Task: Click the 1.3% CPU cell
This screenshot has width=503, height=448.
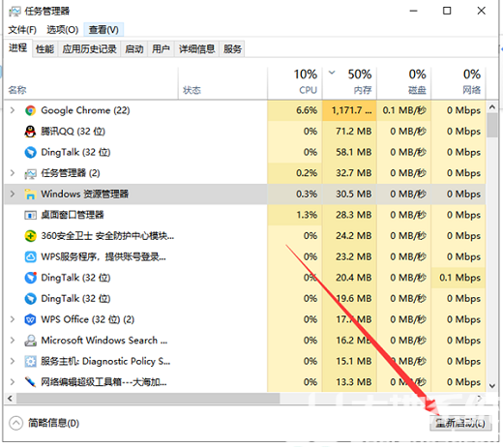Action: 295,215
